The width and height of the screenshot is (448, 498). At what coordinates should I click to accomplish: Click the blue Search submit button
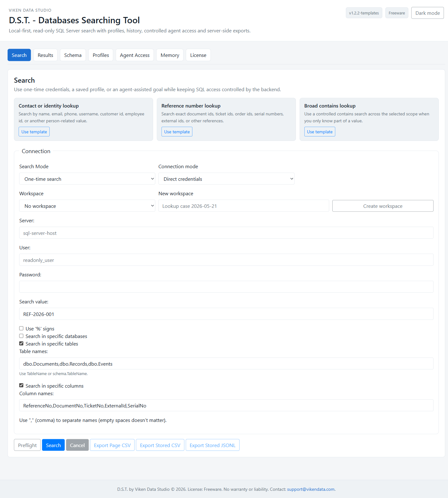coord(53,445)
